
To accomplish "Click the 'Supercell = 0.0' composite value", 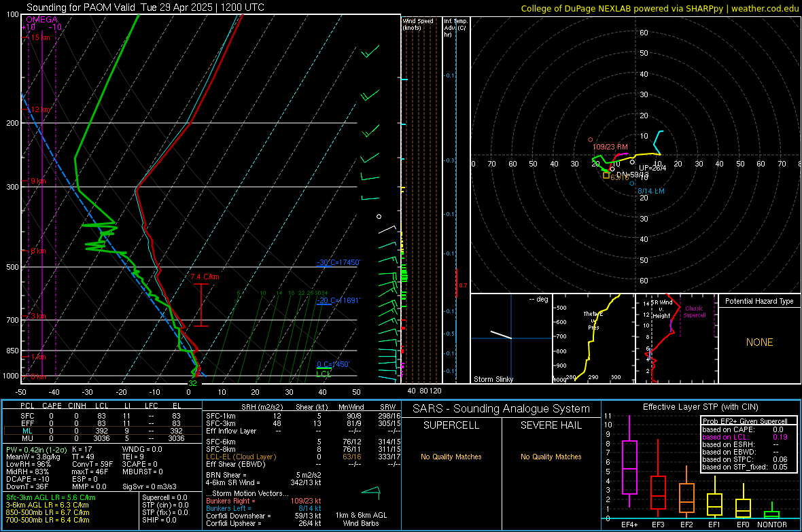I will [x=164, y=497].
